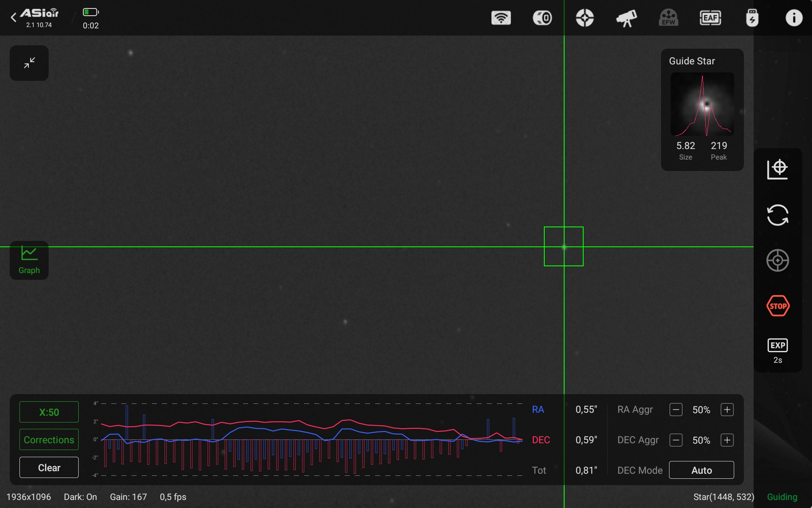Increase RA Aggr with plus

point(727,410)
